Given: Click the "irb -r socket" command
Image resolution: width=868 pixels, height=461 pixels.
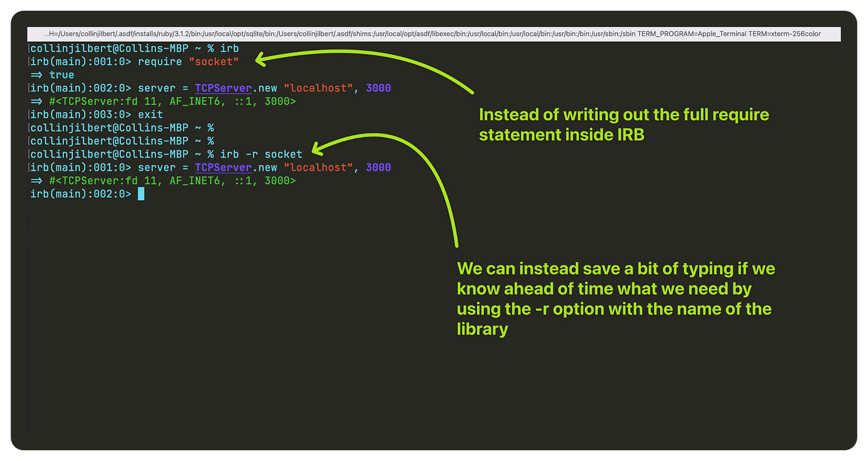Looking at the screenshot, I should coord(261,154).
